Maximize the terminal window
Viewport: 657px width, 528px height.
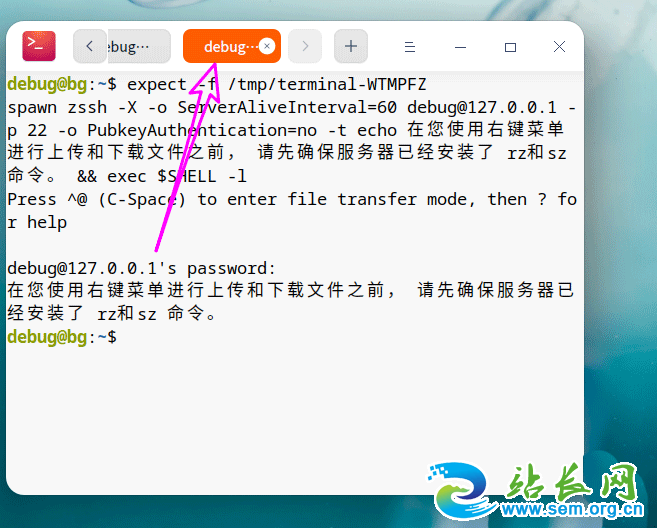(510, 47)
